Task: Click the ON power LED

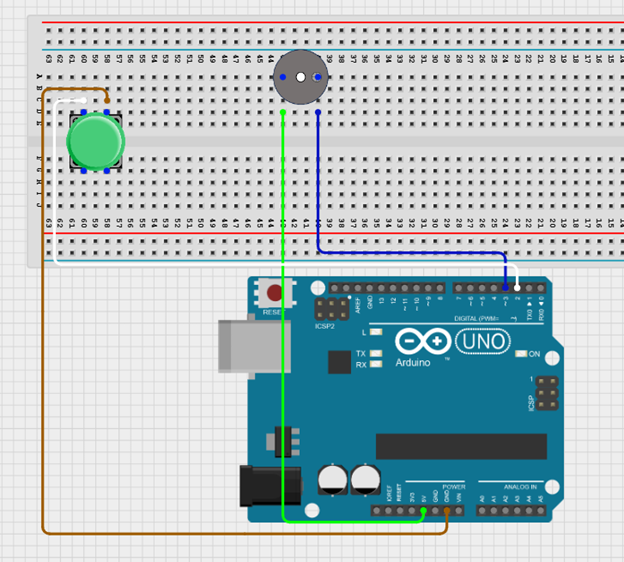Action: point(521,353)
